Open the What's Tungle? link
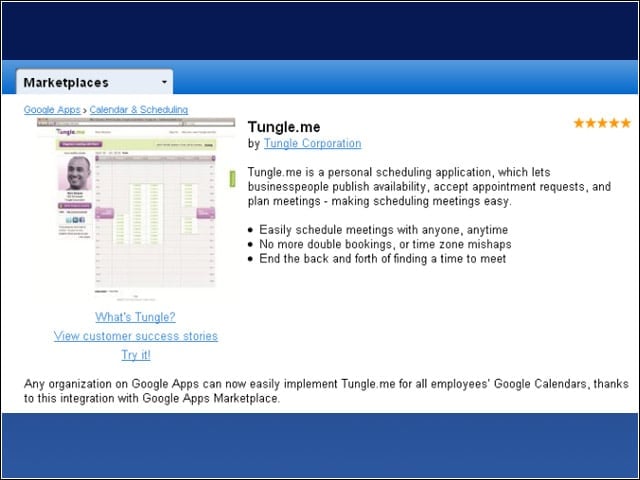This screenshot has width=640, height=480. click(x=136, y=317)
